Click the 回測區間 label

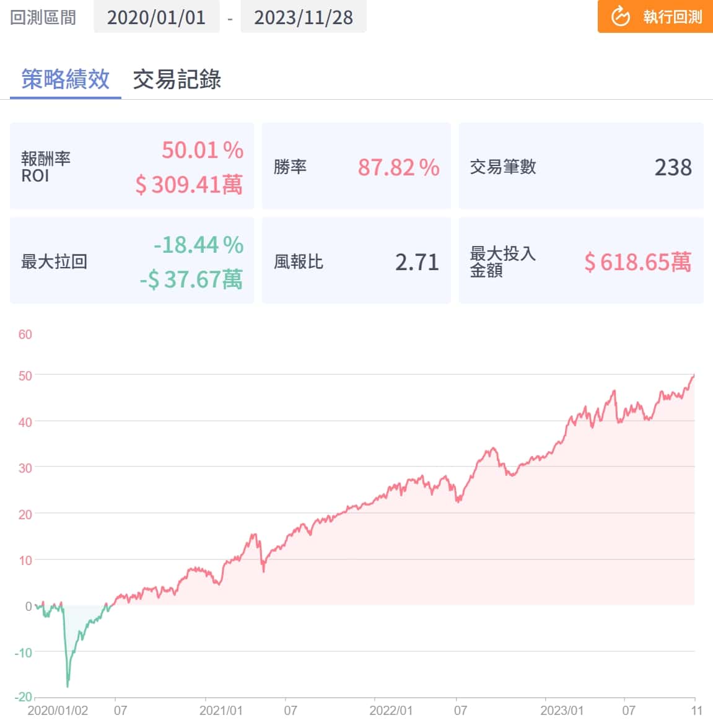coord(43,17)
